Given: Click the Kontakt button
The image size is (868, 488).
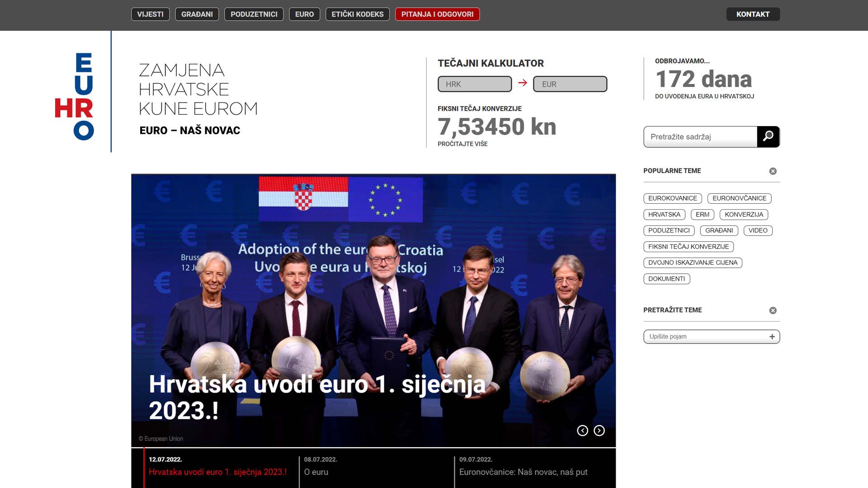Looking at the screenshot, I should [x=753, y=14].
